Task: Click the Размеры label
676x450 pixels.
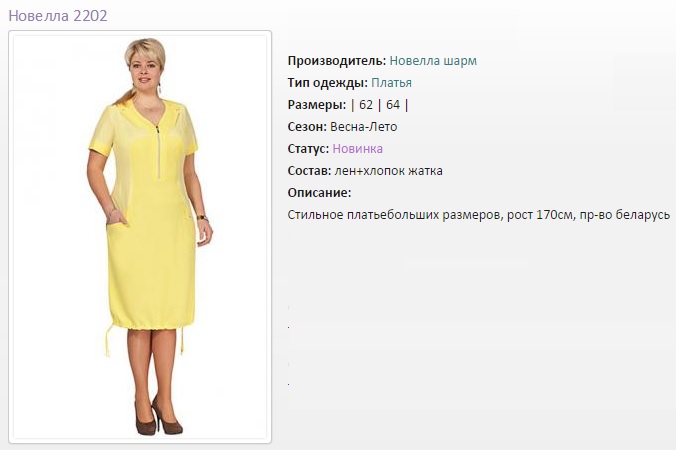Action: [x=317, y=105]
